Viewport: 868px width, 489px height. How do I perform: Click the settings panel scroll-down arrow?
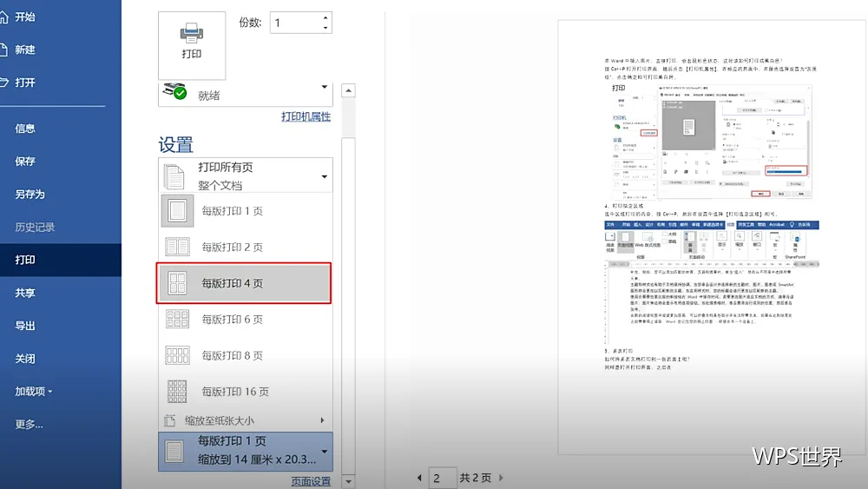(x=348, y=481)
